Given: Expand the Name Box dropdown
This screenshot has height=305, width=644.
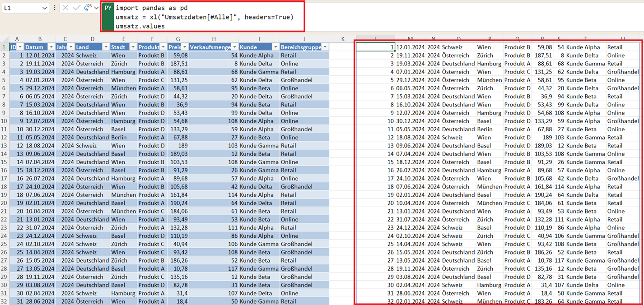Looking at the screenshot, I should coord(44,8).
